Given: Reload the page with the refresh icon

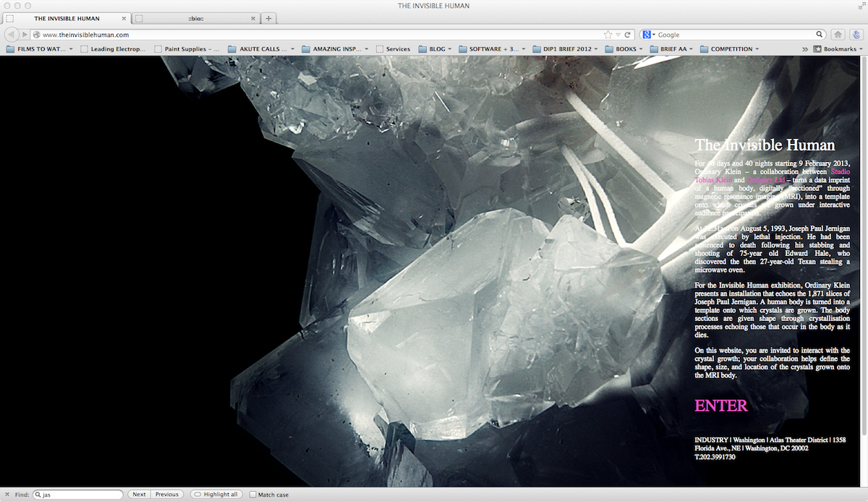Looking at the screenshot, I should (628, 35).
